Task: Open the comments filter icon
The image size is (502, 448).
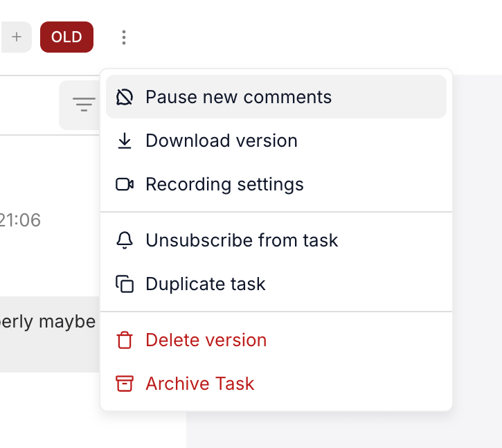Action: [84, 105]
